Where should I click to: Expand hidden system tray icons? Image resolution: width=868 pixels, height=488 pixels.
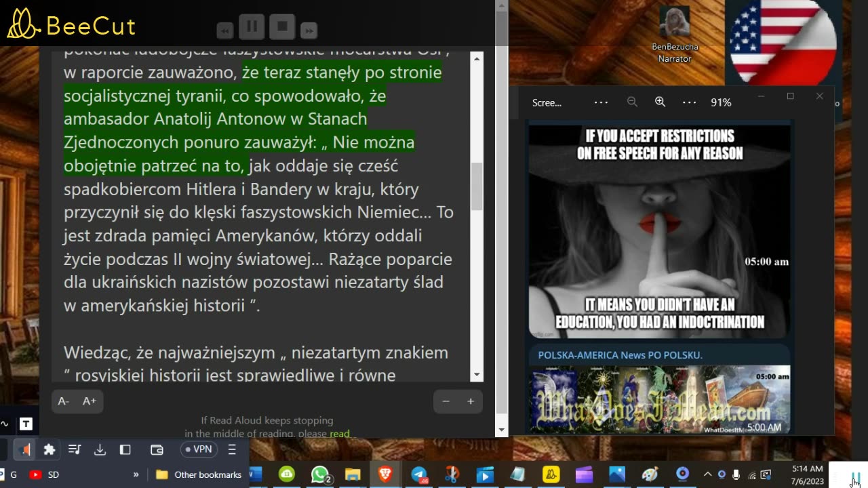click(707, 474)
